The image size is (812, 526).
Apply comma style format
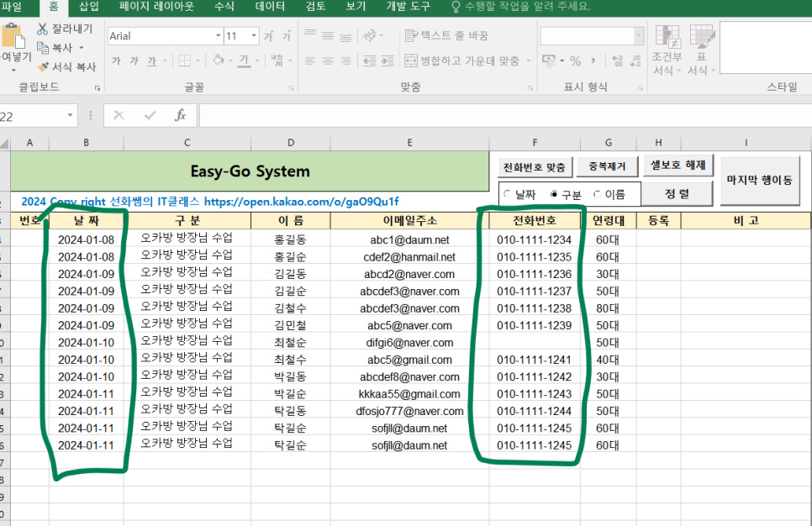coord(593,61)
